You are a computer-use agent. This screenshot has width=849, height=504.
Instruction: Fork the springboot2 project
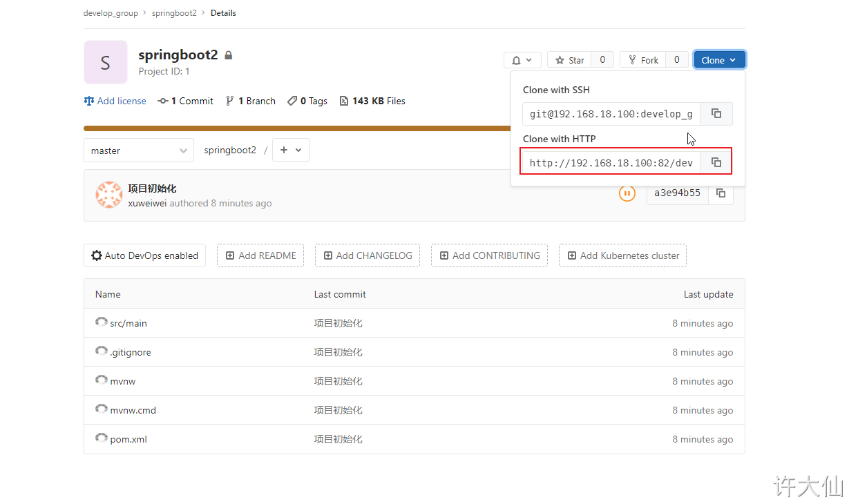pos(642,60)
